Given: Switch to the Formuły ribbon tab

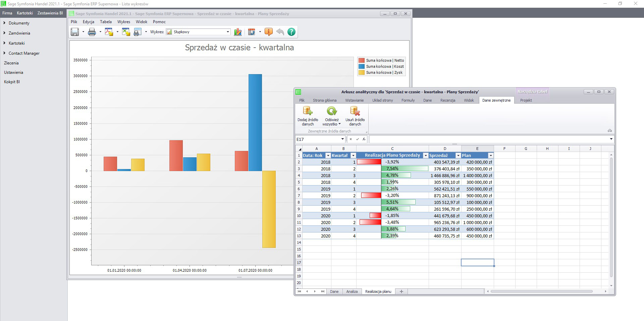Looking at the screenshot, I should (x=408, y=100).
